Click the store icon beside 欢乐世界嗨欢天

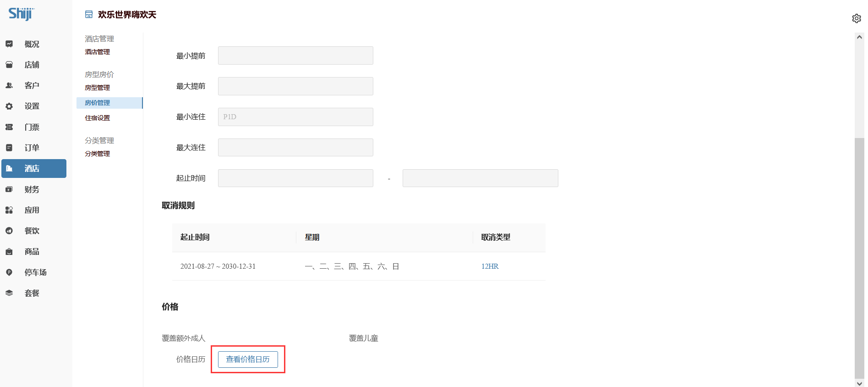[x=89, y=15]
